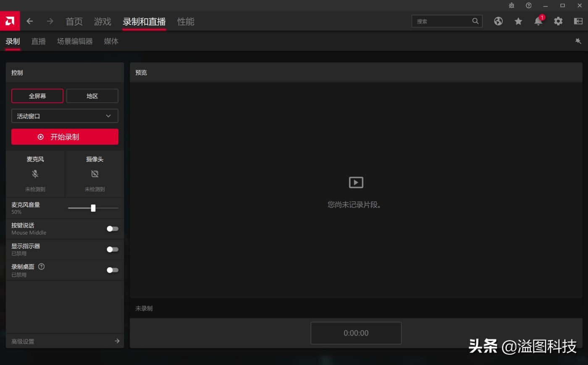Open the 媒体 subtab
The image size is (588, 365).
point(110,41)
